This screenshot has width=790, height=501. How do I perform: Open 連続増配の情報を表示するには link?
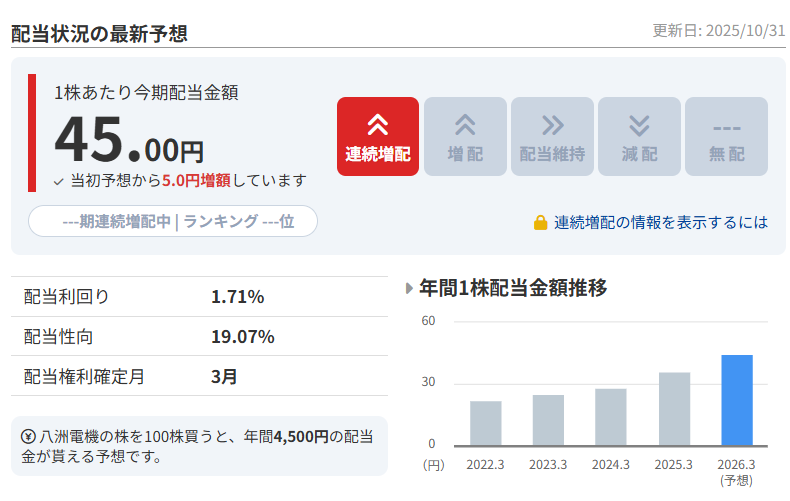tap(661, 222)
